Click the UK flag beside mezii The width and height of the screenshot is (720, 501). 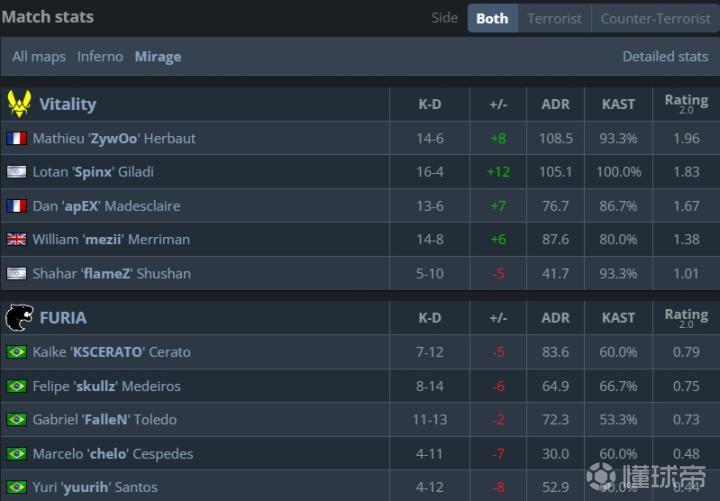[x=16, y=239]
